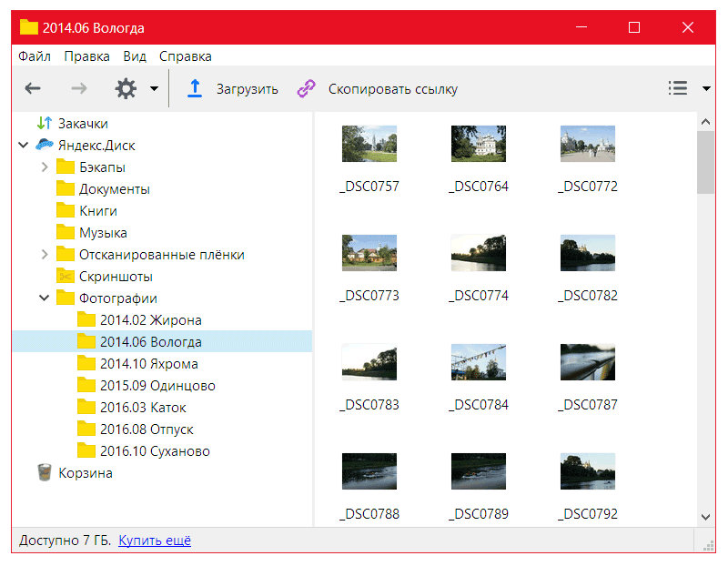Click the blue upload arrow icon
The width and height of the screenshot is (728, 566).
(195, 88)
